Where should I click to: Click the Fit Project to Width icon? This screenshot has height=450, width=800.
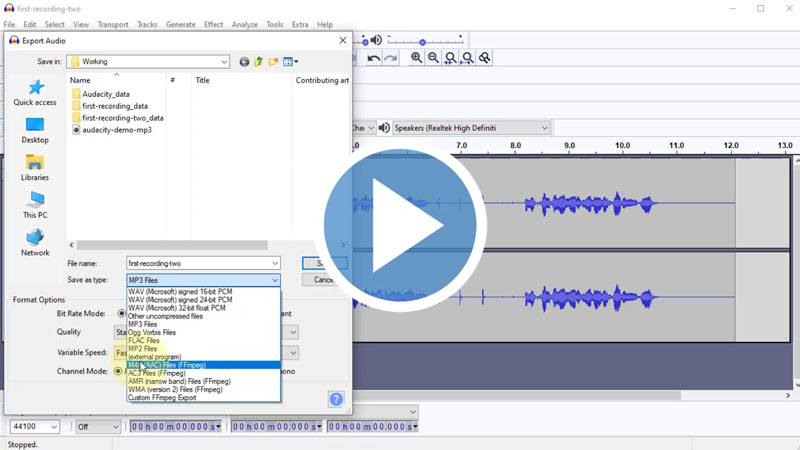[468, 58]
